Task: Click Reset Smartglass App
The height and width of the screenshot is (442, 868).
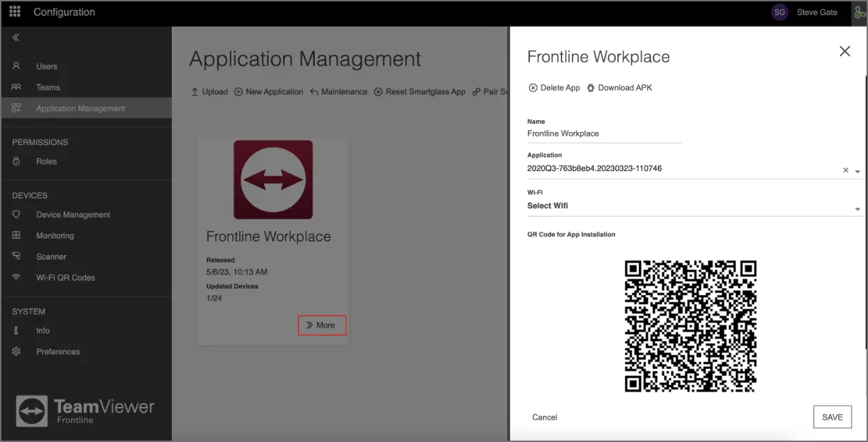Action: click(420, 91)
